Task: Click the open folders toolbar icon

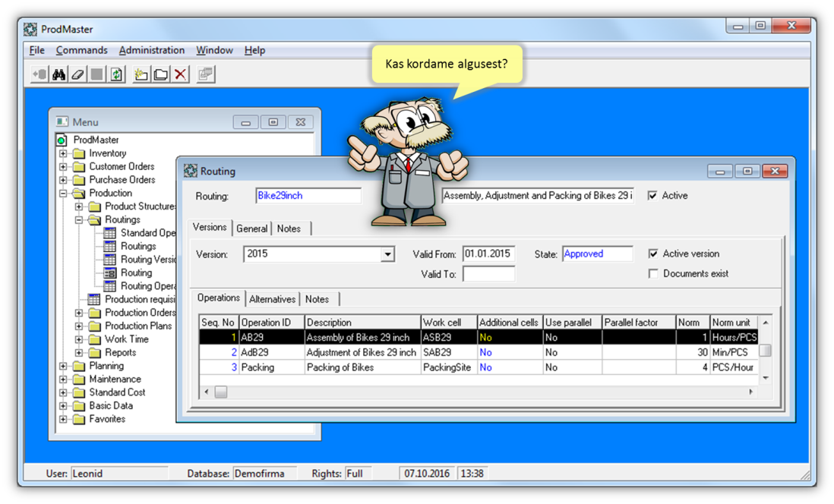Action: click(161, 74)
